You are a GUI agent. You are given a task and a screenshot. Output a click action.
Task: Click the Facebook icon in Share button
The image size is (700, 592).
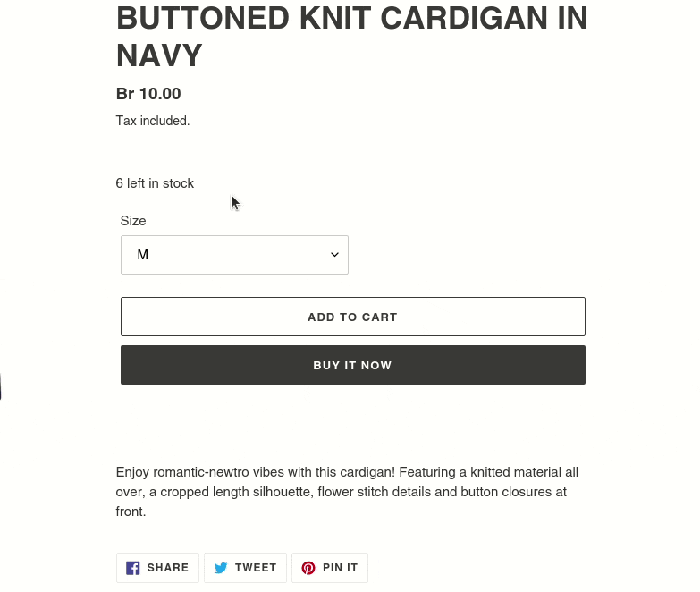(x=133, y=568)
